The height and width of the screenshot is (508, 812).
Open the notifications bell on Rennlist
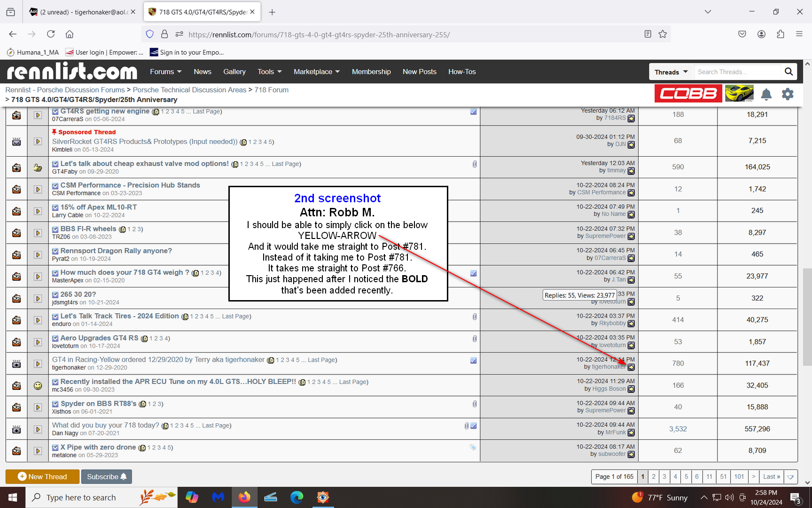click(x=766, y=94)
